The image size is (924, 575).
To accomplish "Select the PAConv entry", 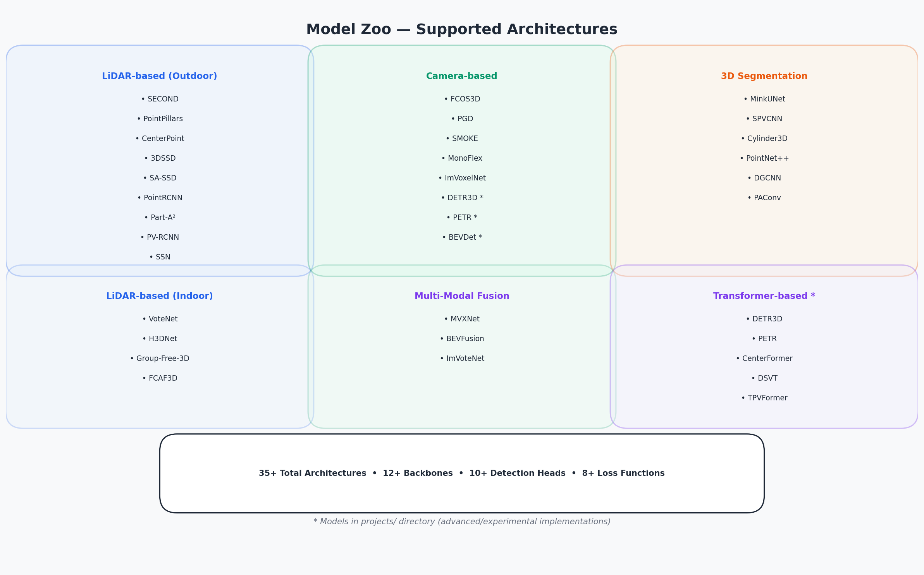I will 764,198.
